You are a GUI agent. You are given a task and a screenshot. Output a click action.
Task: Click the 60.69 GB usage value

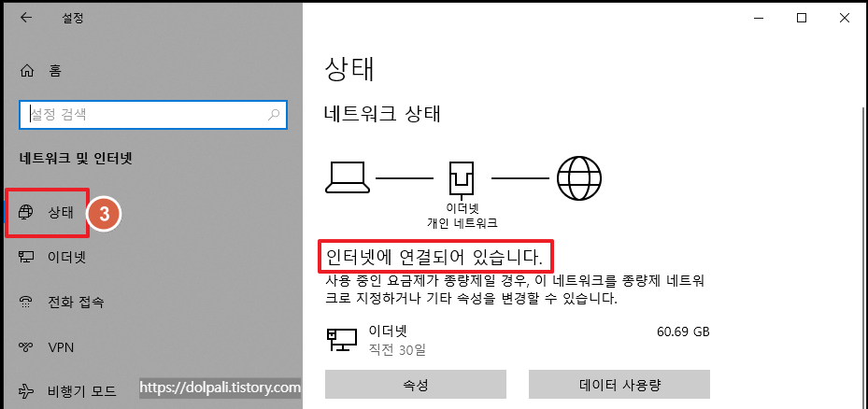tap(683, 332)
